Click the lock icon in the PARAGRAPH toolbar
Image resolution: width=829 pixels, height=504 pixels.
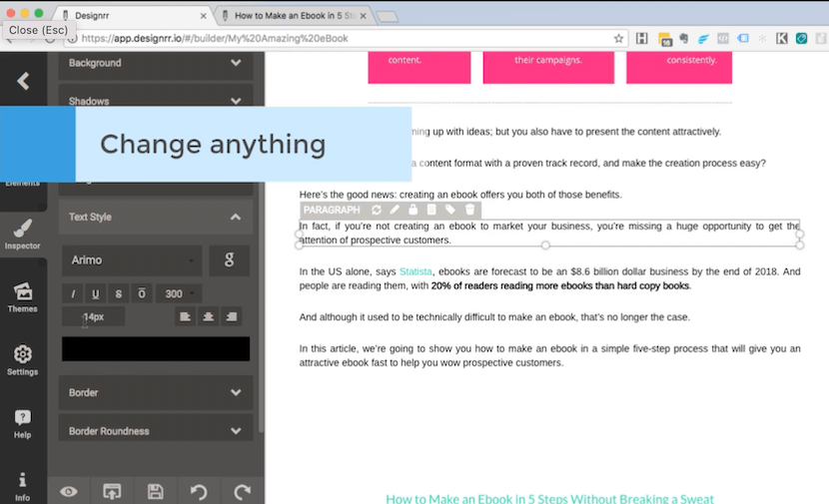pyautogui.click(x=413, y=210)
